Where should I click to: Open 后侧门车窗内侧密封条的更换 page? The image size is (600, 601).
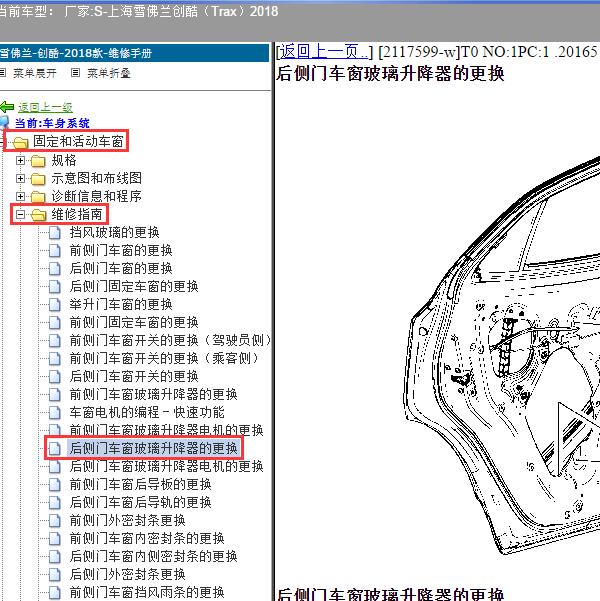point(153,557)
